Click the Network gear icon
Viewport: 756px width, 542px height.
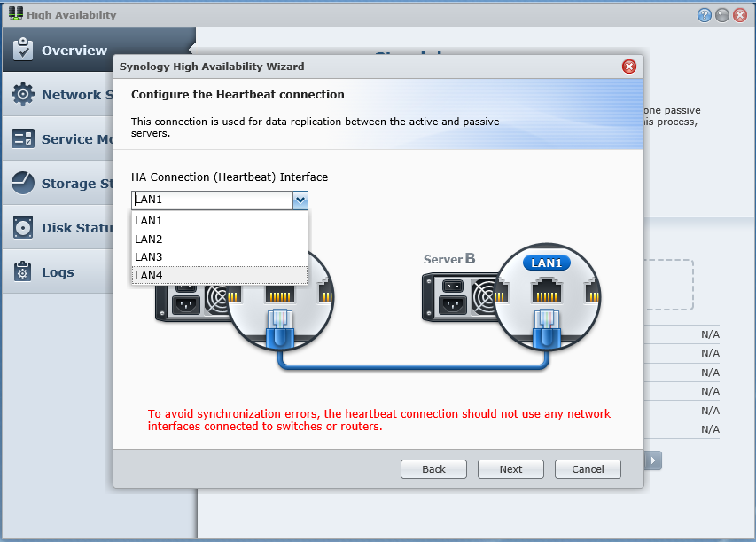23,94
